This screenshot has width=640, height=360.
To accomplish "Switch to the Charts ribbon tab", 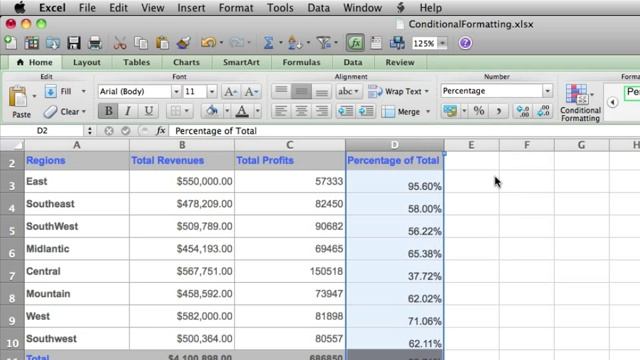I will pyautogui.click(x=187, y=62).
